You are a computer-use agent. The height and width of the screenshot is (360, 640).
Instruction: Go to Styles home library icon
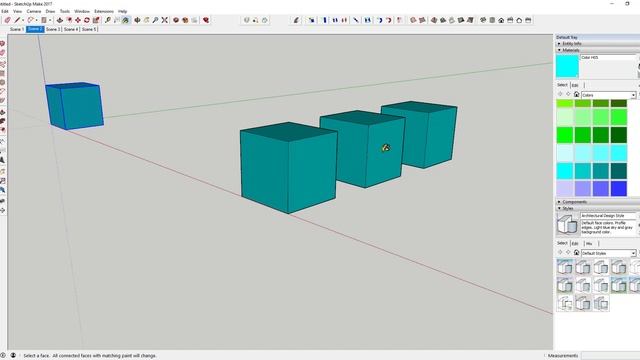[576, 253]
